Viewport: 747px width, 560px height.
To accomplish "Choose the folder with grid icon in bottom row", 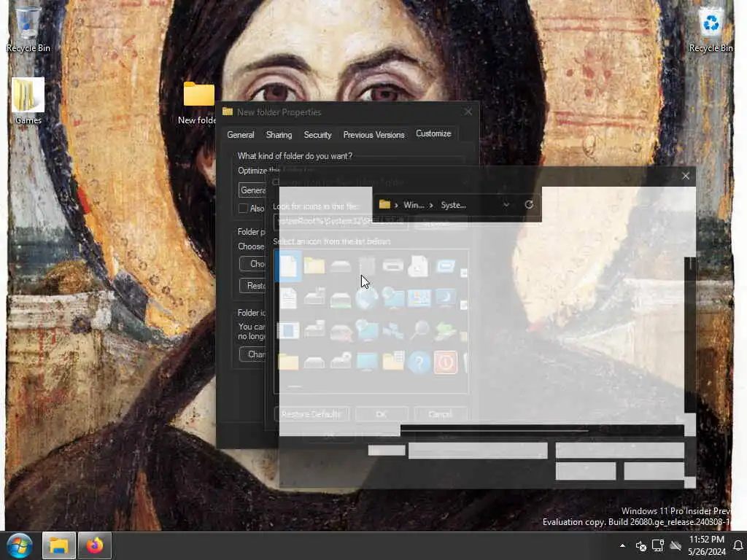I will coord(393,362).
